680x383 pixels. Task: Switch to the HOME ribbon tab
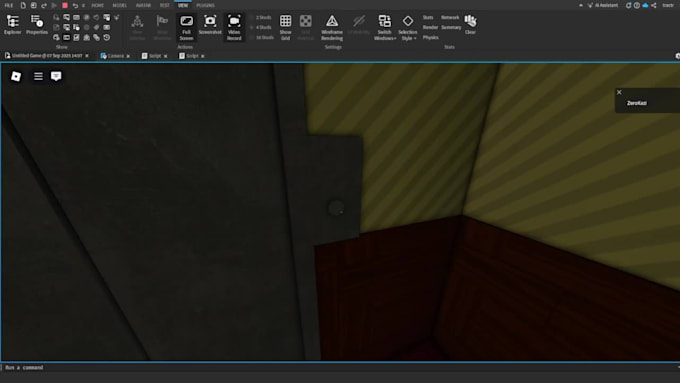click(98, 5)
